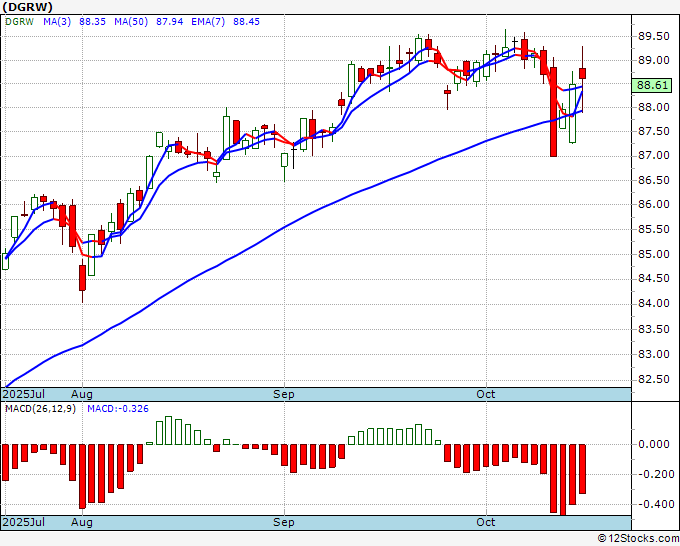Click the 82.50 price axis label

pyautogui.click(x=654, y=379)
